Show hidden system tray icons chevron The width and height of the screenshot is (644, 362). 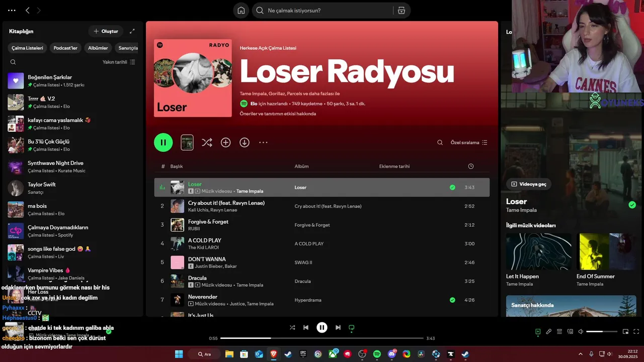580,354
